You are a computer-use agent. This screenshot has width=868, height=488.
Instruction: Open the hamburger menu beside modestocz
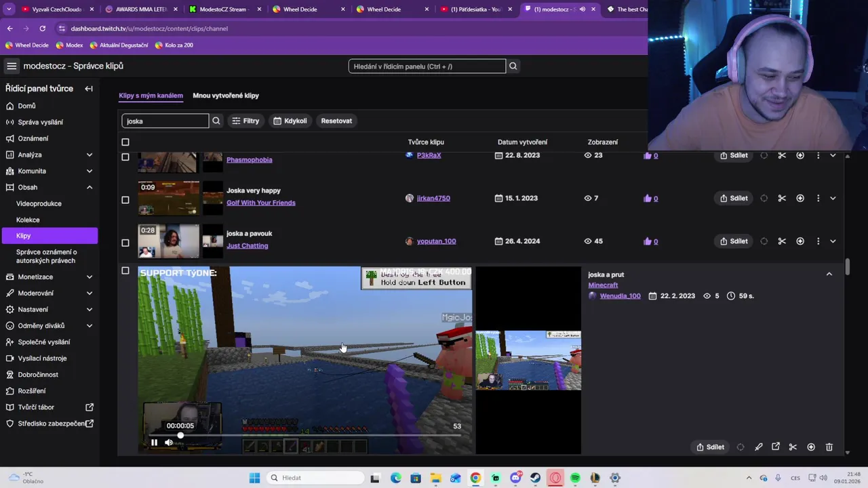click(x=12, y=66)
